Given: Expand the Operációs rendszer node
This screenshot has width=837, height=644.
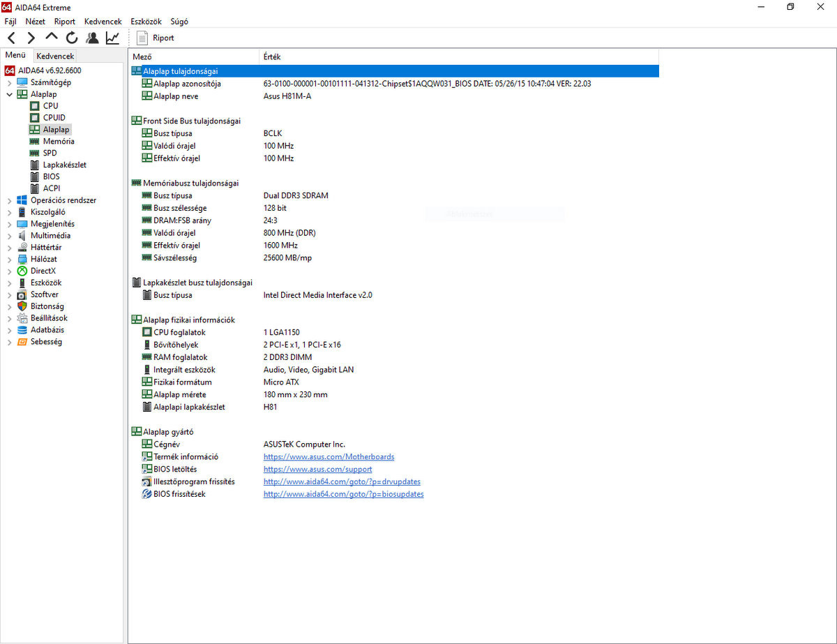Looking at the screenshot, I should tap(9, 200).
